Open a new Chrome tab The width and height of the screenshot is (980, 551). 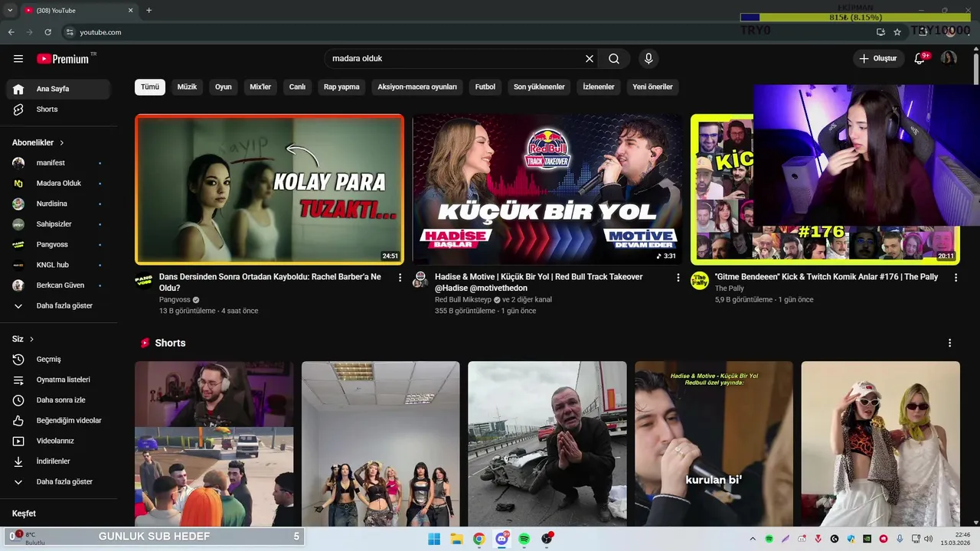(x=149, y=10)
